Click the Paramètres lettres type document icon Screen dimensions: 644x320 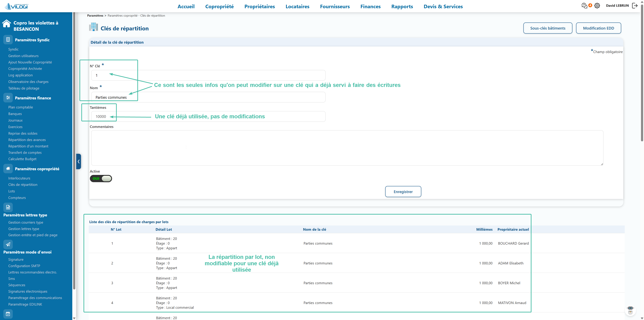8,207
